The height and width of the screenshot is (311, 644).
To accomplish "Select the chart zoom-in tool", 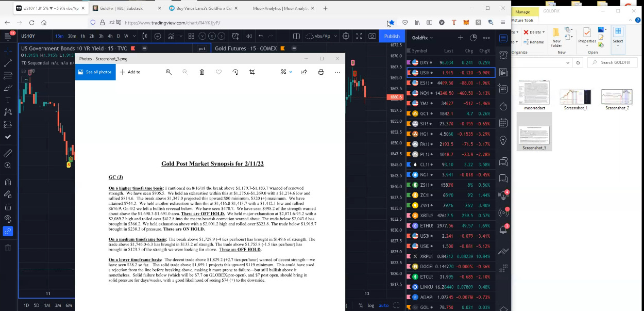I will point(8,166).
